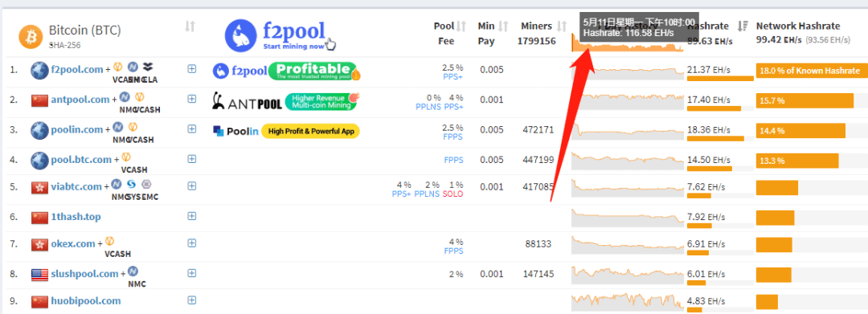Click the NMC coin icon after antpool.com
Screen dimensions: 868x314
125,97
